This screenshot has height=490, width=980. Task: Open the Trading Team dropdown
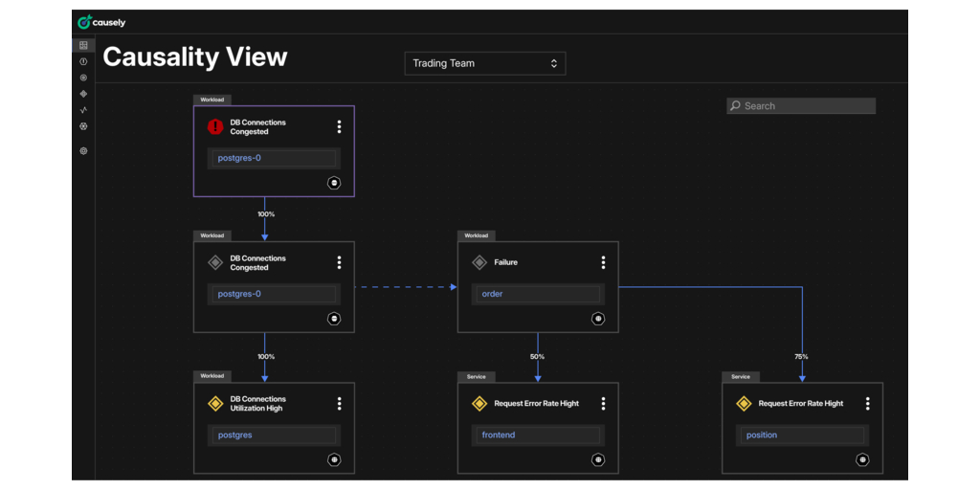coord(485,63)
